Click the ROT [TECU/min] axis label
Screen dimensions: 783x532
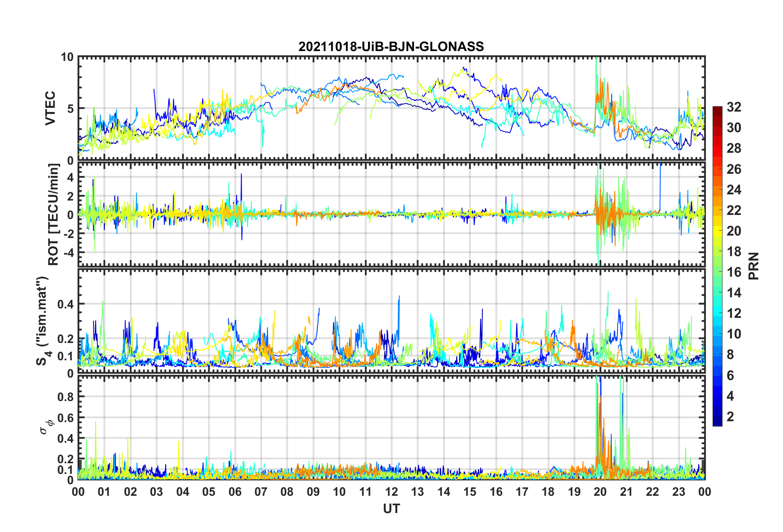[x=54, y=215]
